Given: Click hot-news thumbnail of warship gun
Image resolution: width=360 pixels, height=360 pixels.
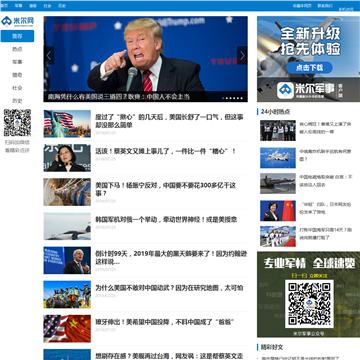Looking at the screenshot, I should tap(278, 183).
